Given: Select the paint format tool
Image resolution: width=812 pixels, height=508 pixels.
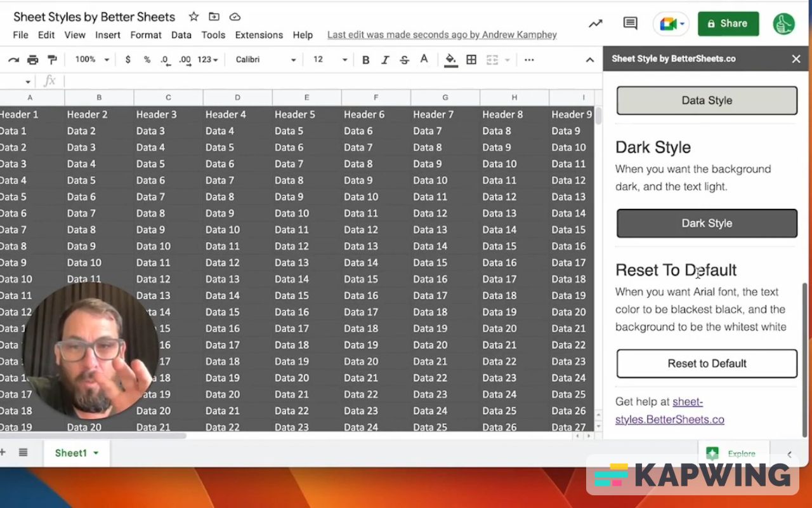Looking at the screenshot, I should pos(52,60).
